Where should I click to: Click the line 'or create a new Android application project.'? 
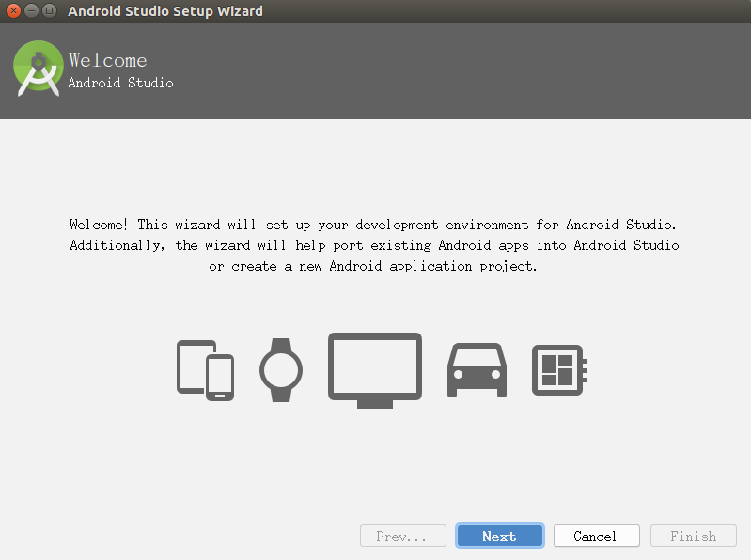click(x=373, y=266)
